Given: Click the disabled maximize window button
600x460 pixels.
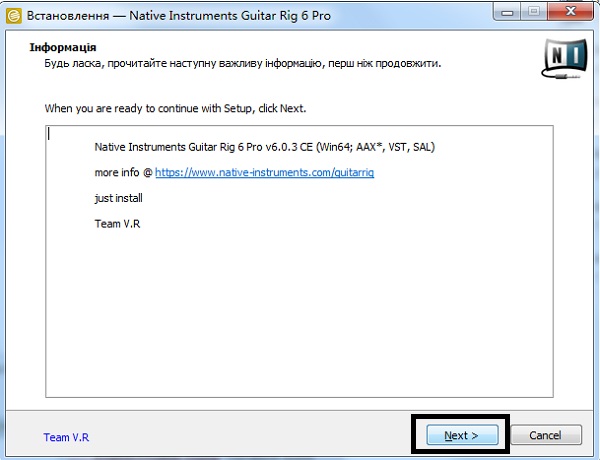Looking at the screenshot, I should 534,12.
